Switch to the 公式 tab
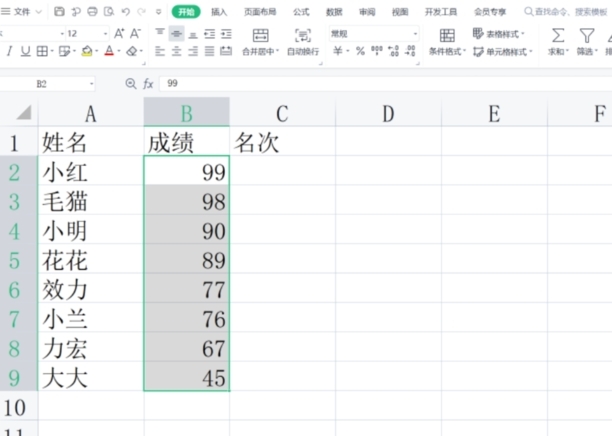The height and width of the screenshot is (436, 612). (x=301, y=12)
